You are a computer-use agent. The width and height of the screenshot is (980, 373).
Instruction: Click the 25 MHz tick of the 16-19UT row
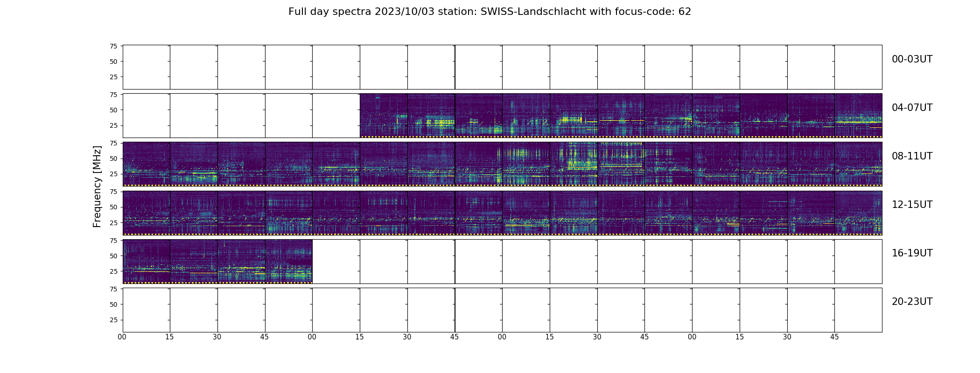(x=113, y=271)
